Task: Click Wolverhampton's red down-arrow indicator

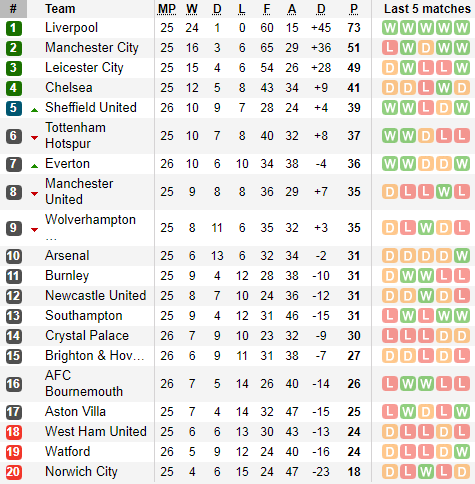Action: click(34, 230)
